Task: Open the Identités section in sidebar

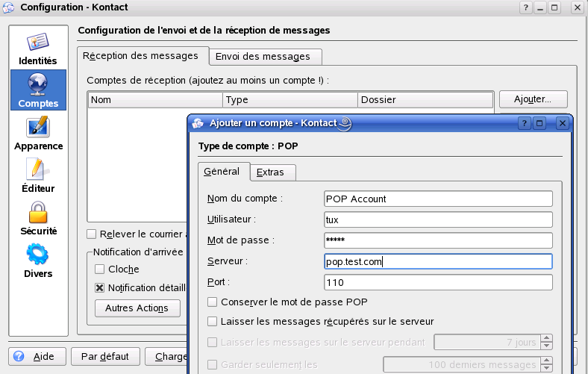Action: [38, 49]
